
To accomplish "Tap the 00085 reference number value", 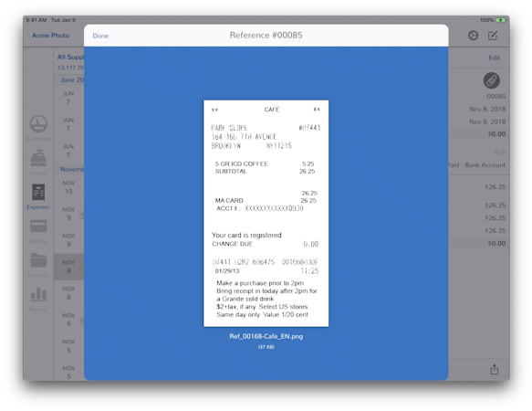I will [496, 97].
